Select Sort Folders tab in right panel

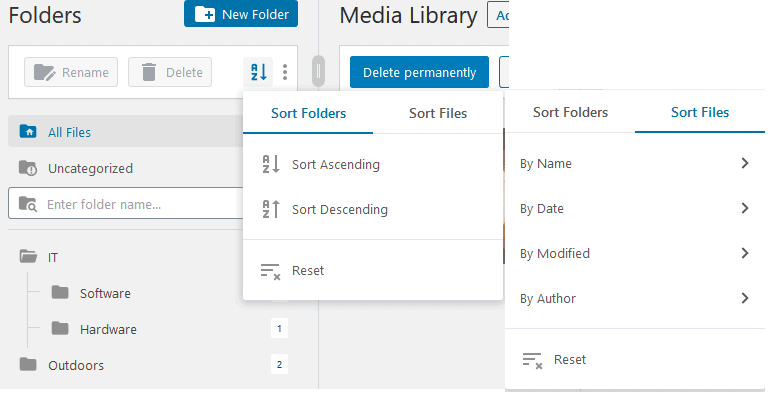tap(570, 112)
